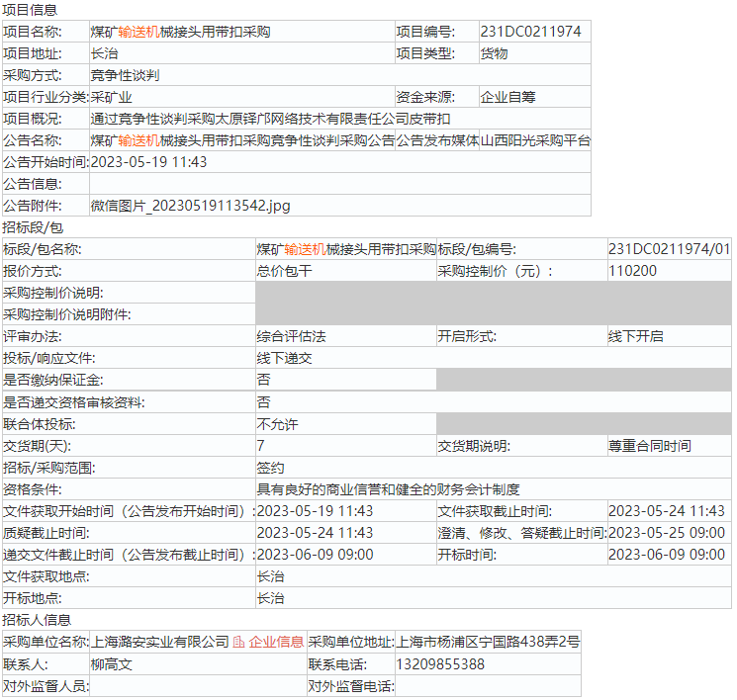Viewport: 737px width, 700px height.
Task: Click opening form 线下开启
Action: (636, 336)
